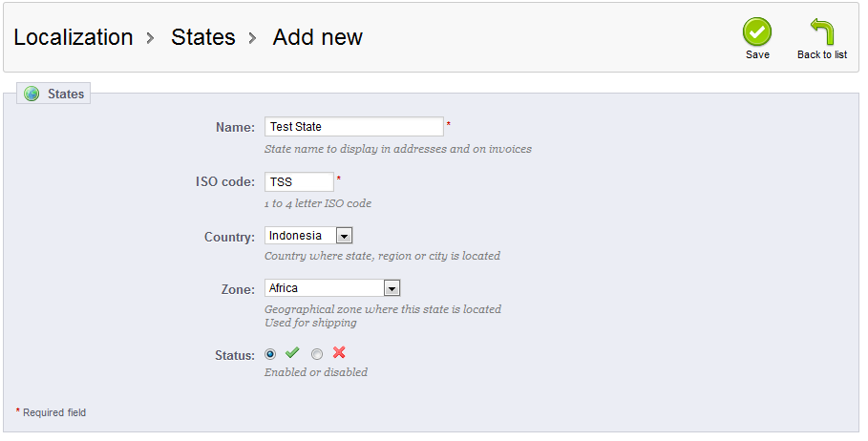Click the Save text label

[x=757, y=55]
